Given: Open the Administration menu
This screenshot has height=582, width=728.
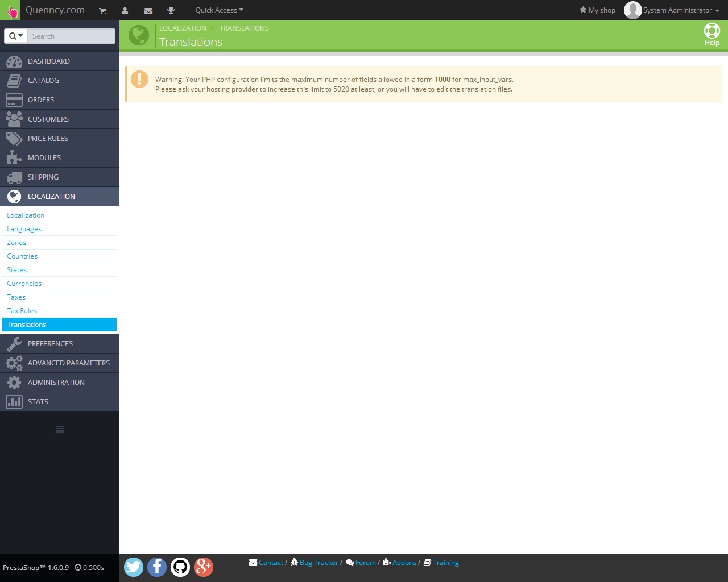Looking at the screenshot, I should [x=60, y=383].
